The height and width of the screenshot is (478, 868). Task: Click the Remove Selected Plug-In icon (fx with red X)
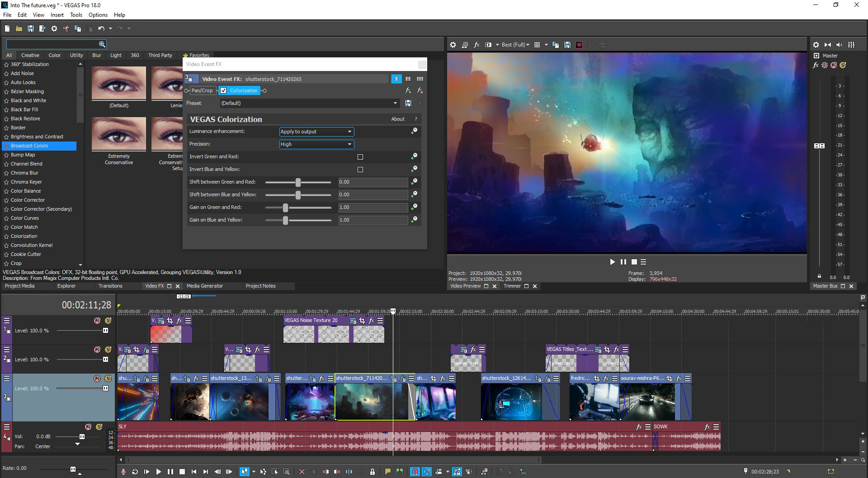point(420,91)
